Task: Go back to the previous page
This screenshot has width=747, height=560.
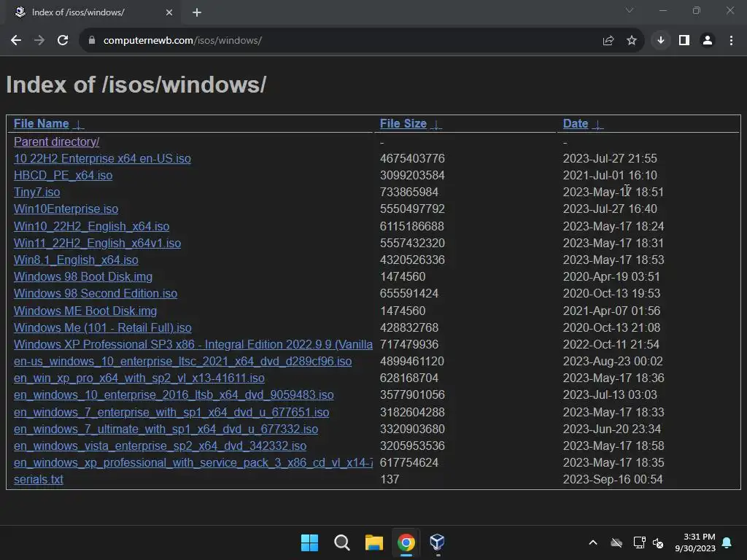Action: 16,41
